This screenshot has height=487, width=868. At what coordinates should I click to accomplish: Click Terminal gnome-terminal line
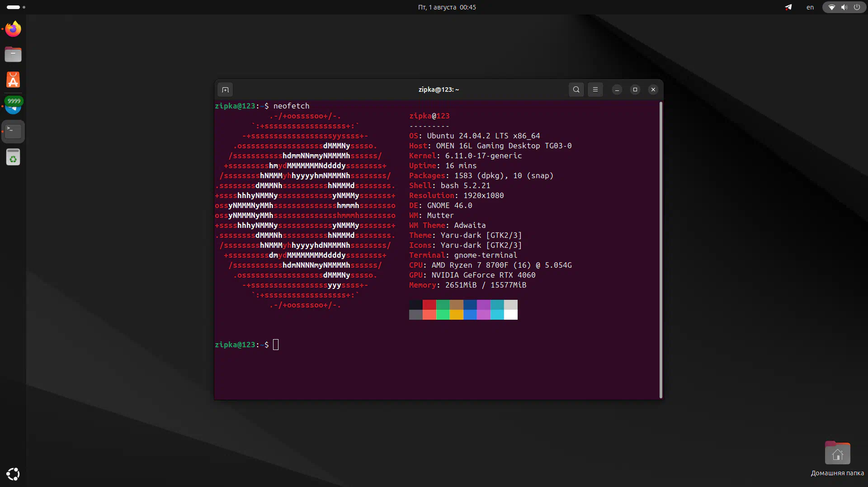pyautogui.click(x=463, y=255)
